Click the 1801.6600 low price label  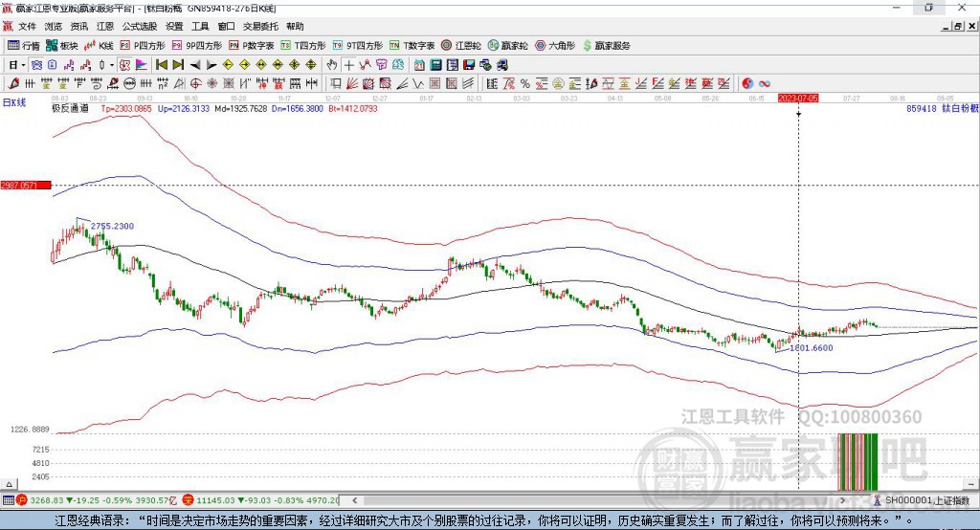812,347
